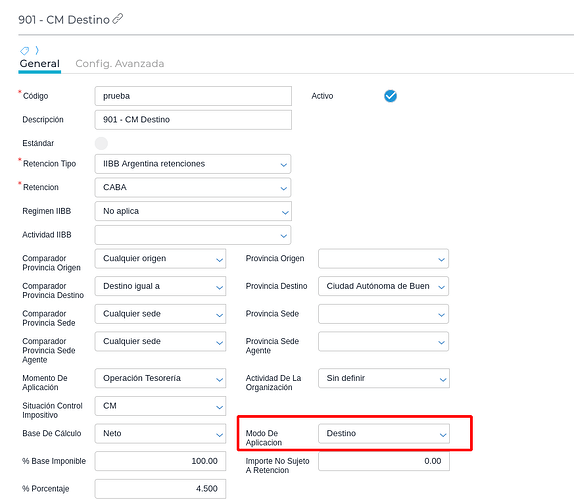Open the Provincia Sede dropdown
This screenshot has width=574, height=500.
point(383,314)
